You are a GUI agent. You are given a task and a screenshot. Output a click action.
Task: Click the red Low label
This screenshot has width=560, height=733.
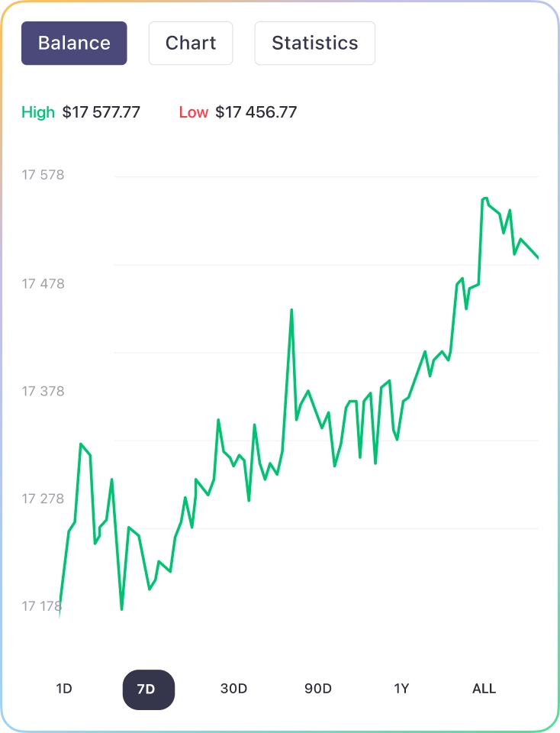(x=193, y=112)
